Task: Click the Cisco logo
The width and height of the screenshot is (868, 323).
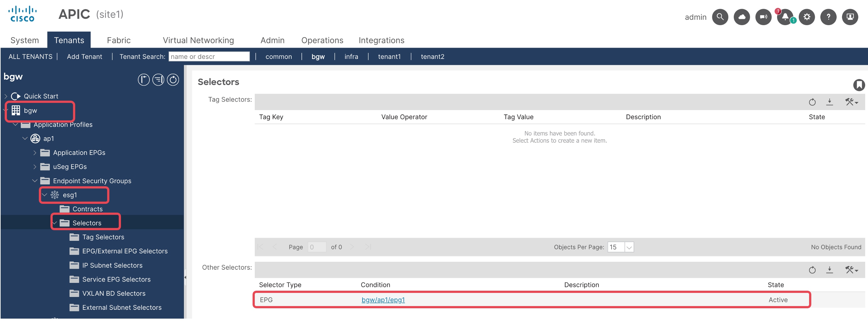Action: (x=22, y=14)
